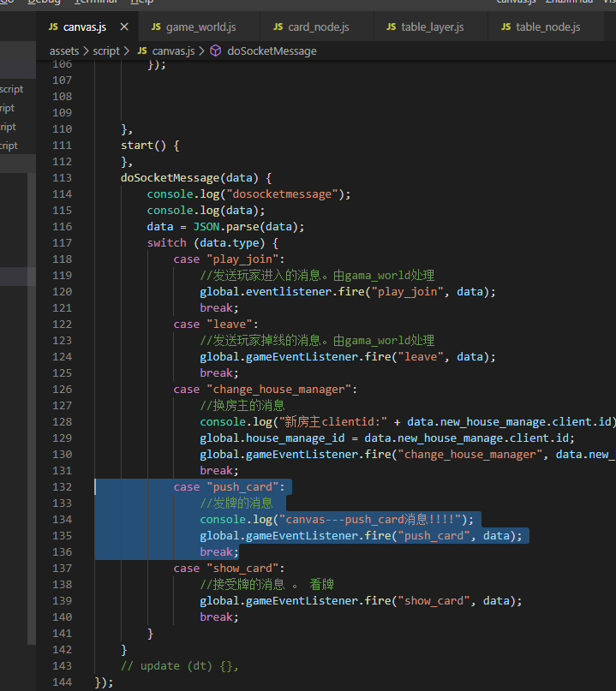Switch to the table_layer.js tab
616x691 pixels.
431,27
